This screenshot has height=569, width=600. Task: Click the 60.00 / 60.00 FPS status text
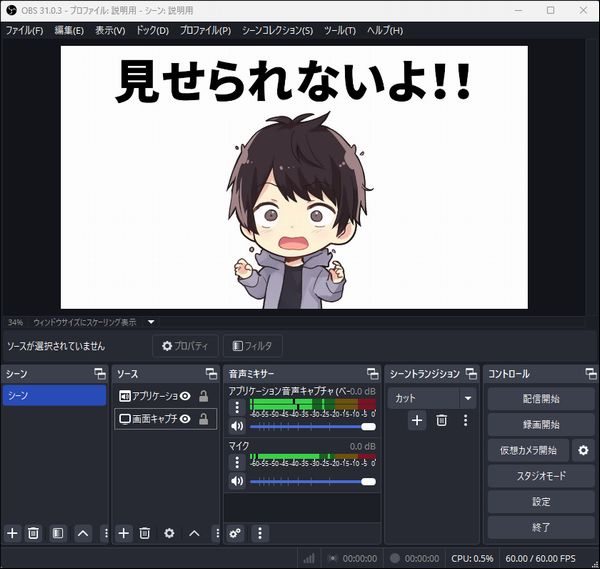pyautogui.click(x=540, y=559)
